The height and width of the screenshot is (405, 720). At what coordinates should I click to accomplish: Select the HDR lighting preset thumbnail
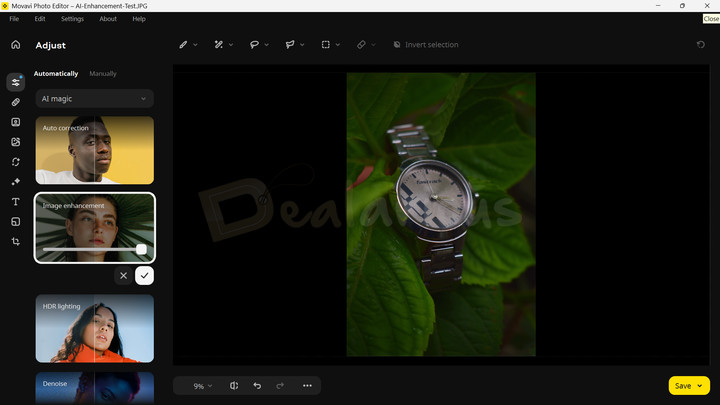tap(95, 328)
